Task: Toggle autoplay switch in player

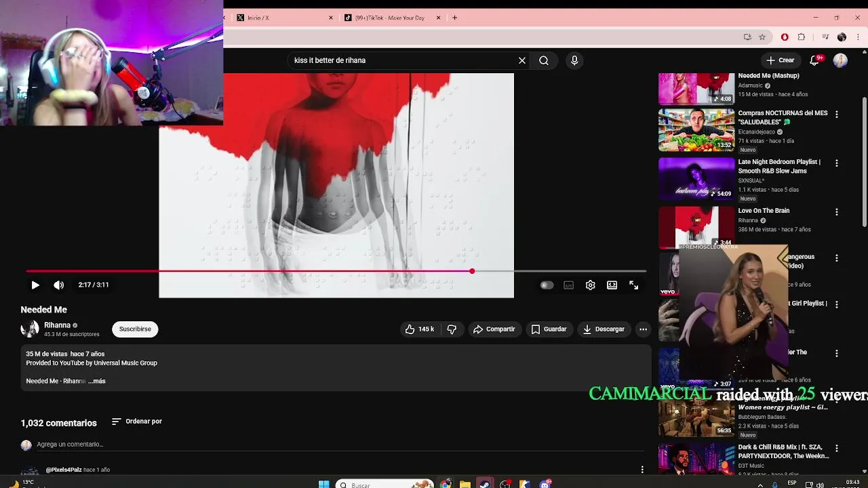Action: coord(546,285)
